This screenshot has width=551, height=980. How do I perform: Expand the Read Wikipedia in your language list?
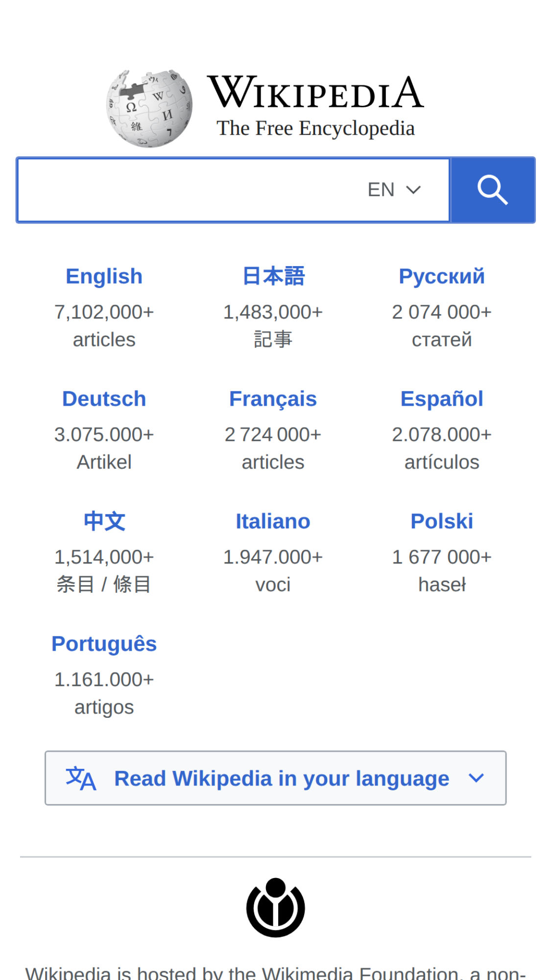(x=281, y=778)
